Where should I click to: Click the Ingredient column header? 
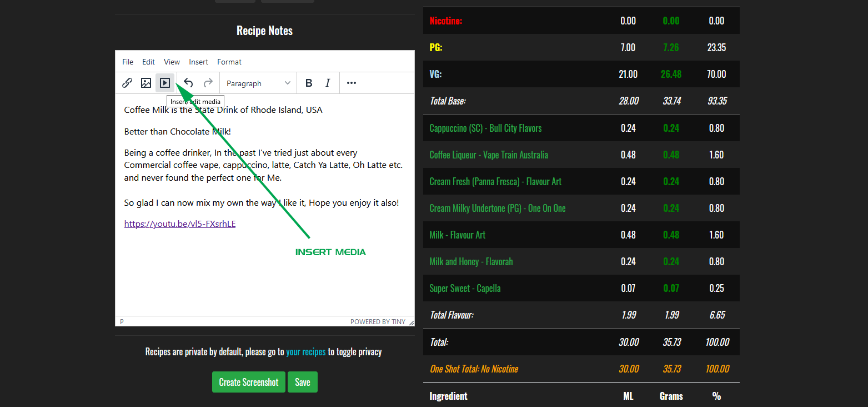coord(448,396)
